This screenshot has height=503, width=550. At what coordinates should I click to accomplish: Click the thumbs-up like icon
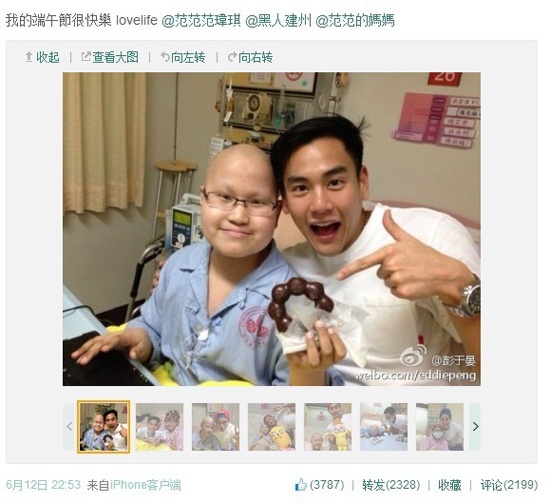click(x=301, y=485)
